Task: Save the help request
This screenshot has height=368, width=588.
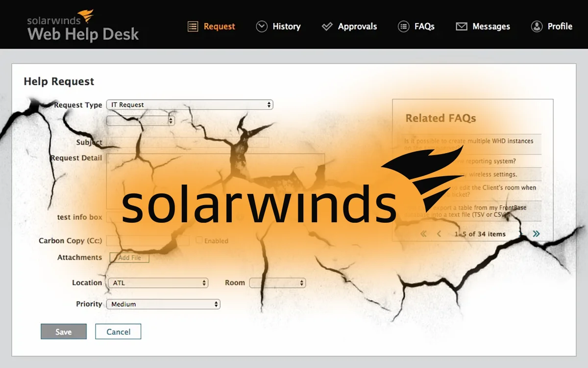Action: [63, 332]
